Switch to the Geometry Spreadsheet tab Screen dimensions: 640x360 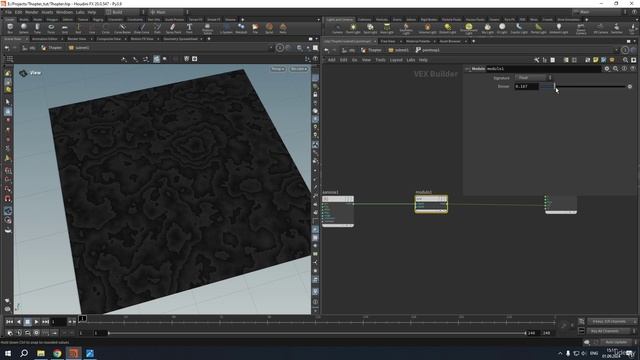coord(180,39)
